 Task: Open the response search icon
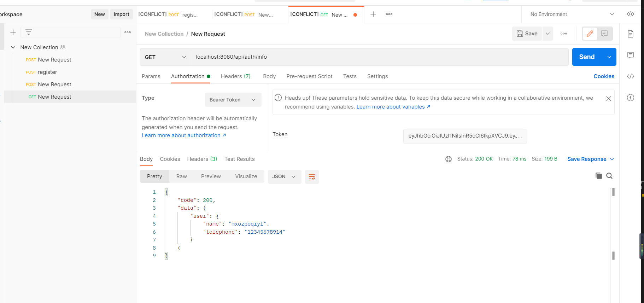tap(609, 176)
